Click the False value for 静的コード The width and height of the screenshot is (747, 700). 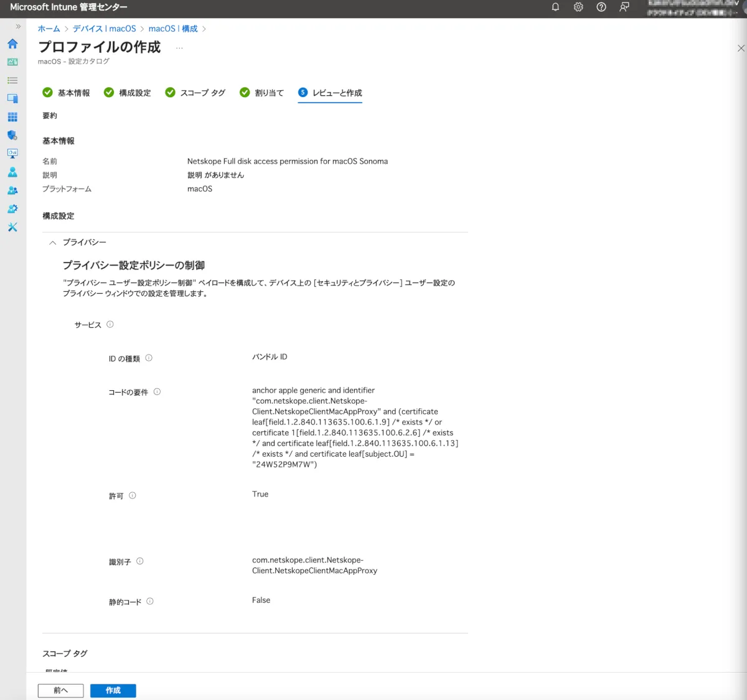coord(261,600)
